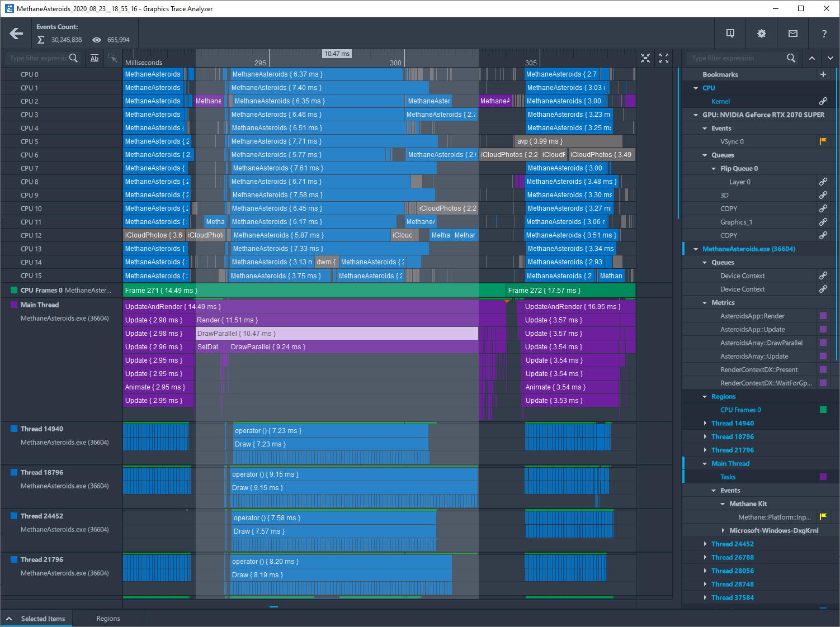Click the purple Main Thread color square
The width and height of the screenshot is (840, 627).
[x=15, y=305]
